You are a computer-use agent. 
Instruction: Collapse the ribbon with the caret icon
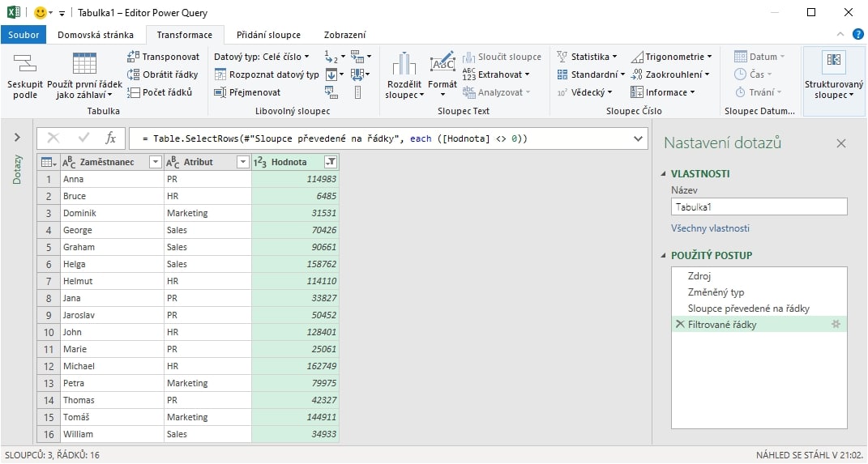click(840, 35)
